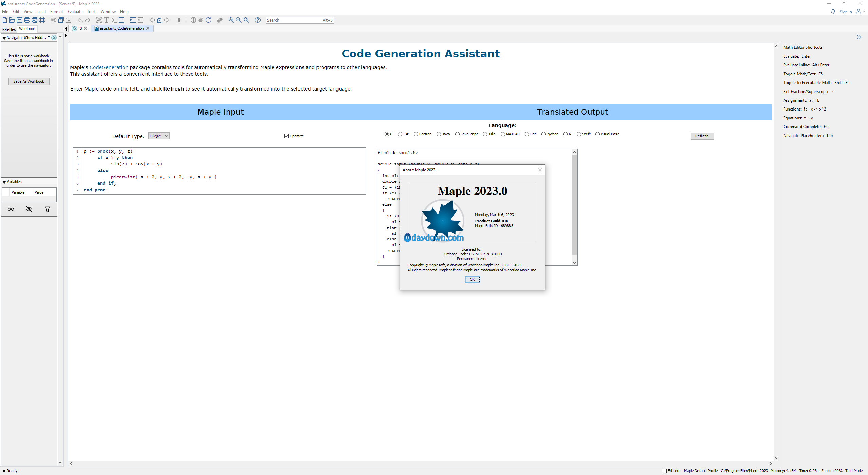Open the CodeGeneration hyperlink

109,67
